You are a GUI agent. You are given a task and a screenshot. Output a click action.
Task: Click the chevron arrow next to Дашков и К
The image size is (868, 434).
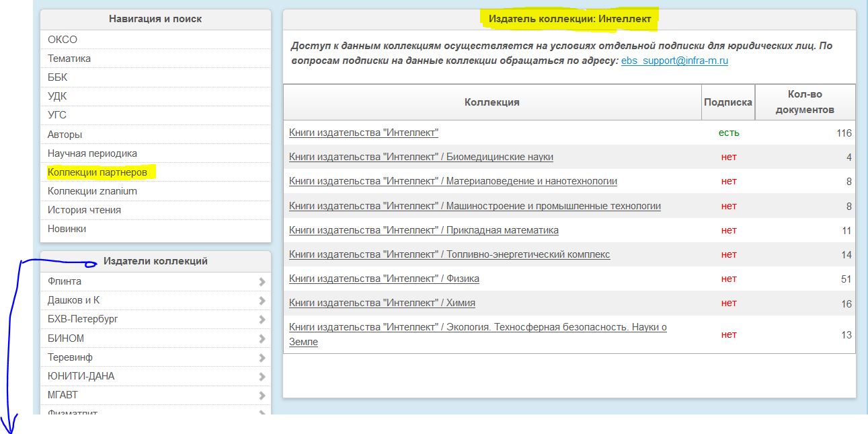262,301
